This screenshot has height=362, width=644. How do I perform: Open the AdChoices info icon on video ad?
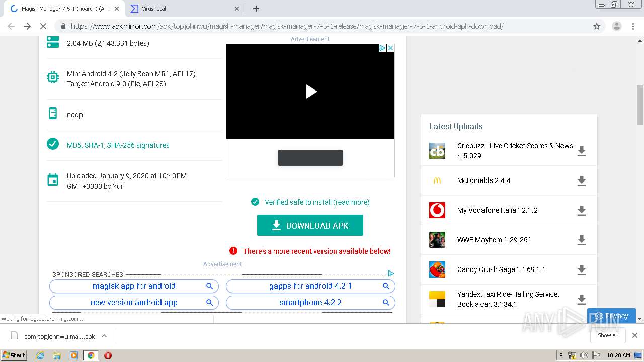382,48
